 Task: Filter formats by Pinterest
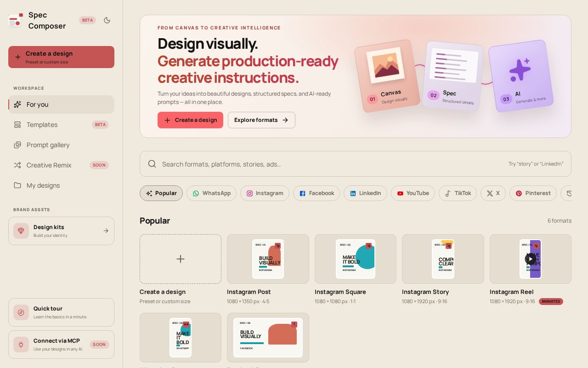[533, 193]
